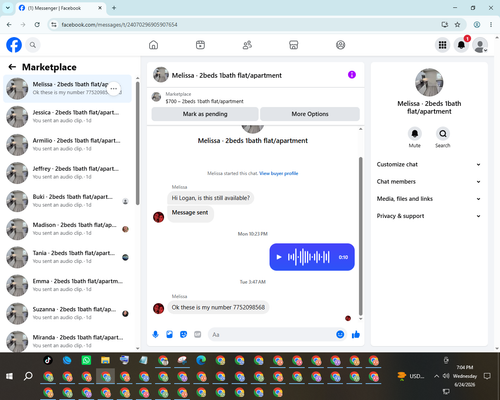Open WhatsApp from the taskbar
500x400 pixels.
pyautogui.click(x=86, y=360)
